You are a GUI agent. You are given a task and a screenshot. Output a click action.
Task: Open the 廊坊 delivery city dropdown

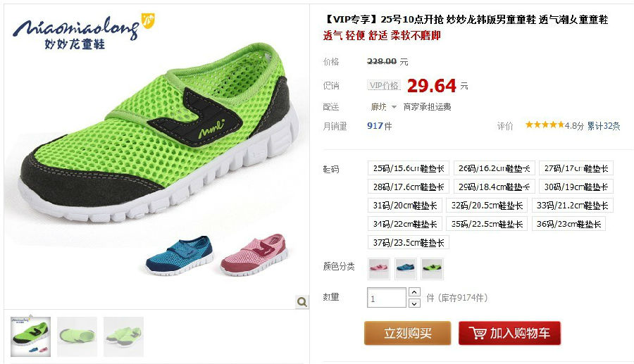[x=383, y=106]
